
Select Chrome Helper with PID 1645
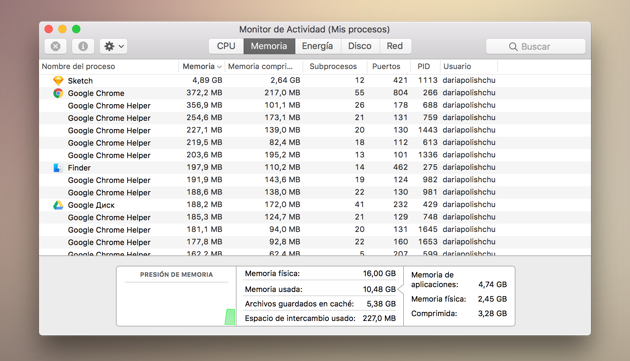[315, 230]
